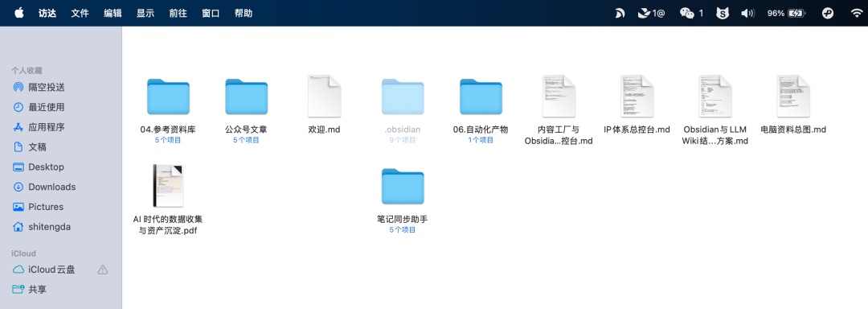The height and width of the screenshot is (309, 868).
Task: Open the 前往 menu
Action: pos(178,14)
